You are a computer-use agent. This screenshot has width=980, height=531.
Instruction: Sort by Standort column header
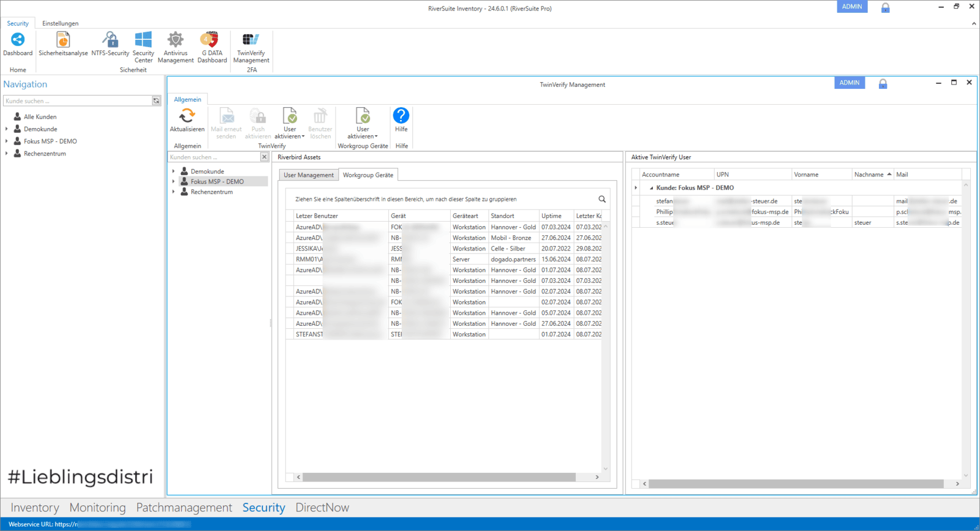click(513, 216)
